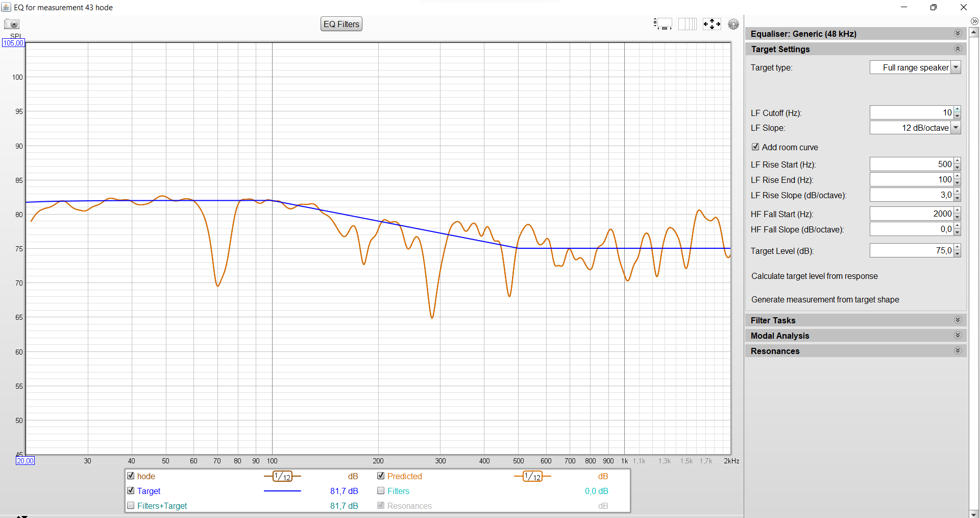Click the LF Rise Start value field
980x518 pixels.
912,164
